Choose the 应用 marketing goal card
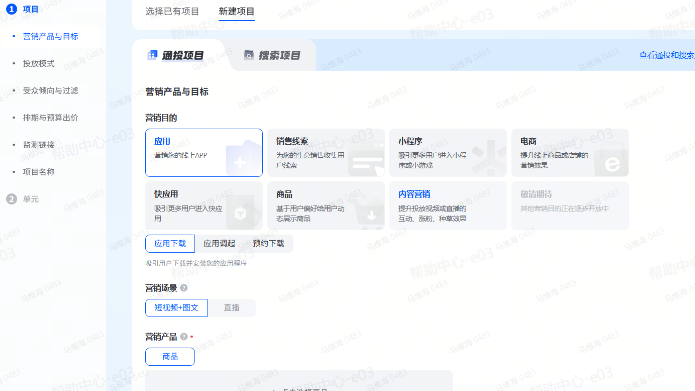Viewport: 695px width, 391px height. [204, 152]
